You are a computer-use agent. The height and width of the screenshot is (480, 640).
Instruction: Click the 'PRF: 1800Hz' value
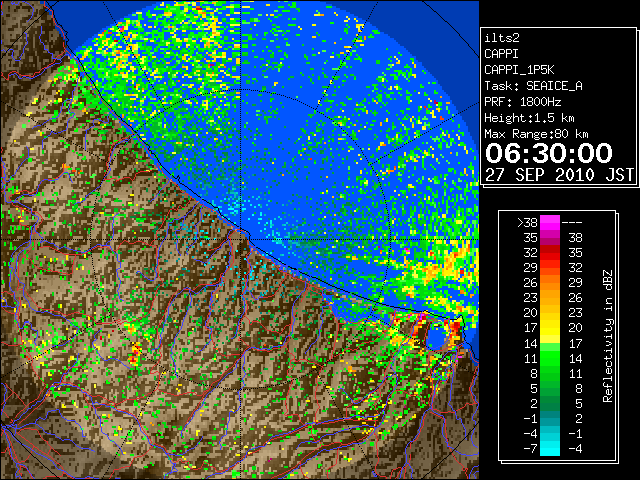click(522, 102)
